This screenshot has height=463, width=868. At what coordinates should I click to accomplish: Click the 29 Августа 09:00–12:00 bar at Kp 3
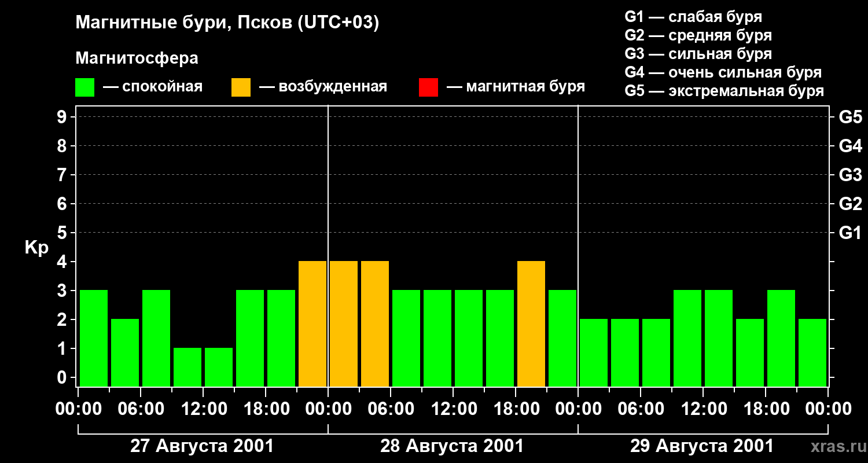[687, 339]
